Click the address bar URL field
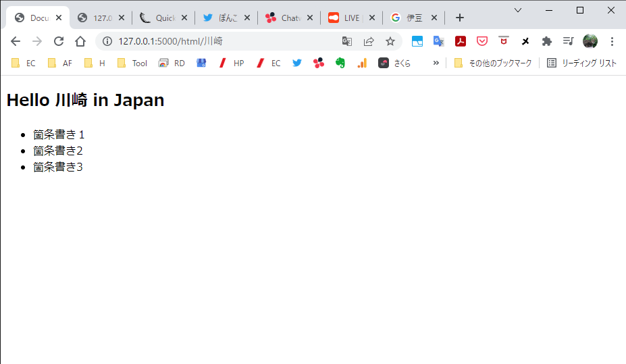The width and height of the screenshot is (626, 364). pyautogui.click(x=223, y=41)
